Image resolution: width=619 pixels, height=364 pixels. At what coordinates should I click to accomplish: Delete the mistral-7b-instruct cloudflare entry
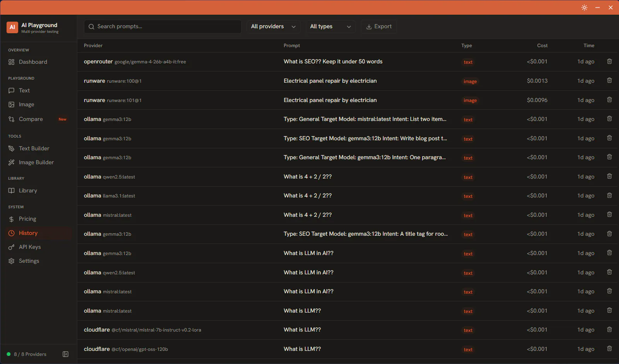609,330
